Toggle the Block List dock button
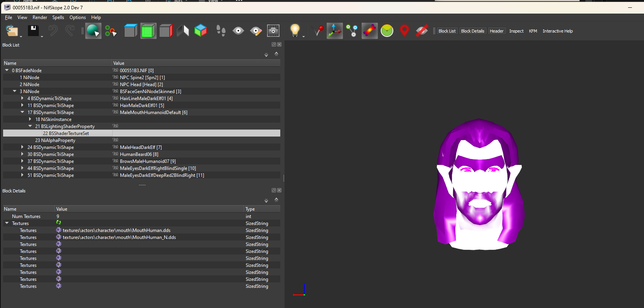This screenshot has width=644, height=308. tap(447, 31)
